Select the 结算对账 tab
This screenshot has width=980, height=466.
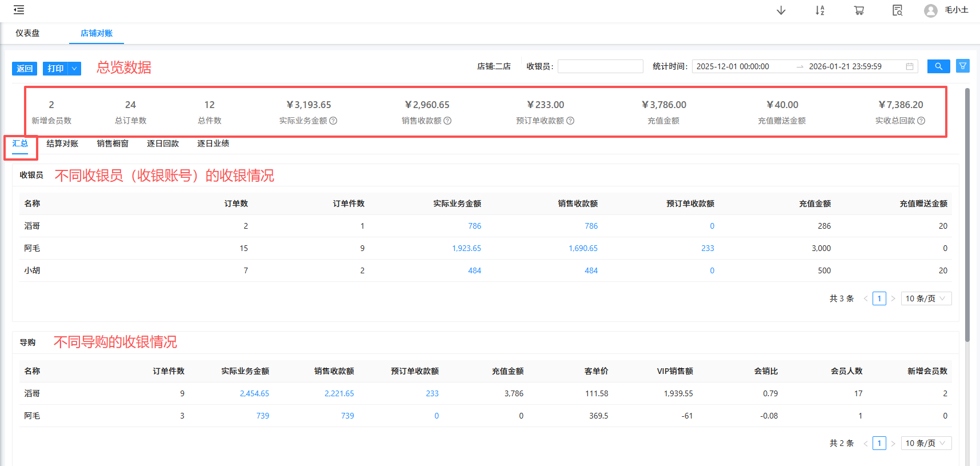(x=62, y=144)
